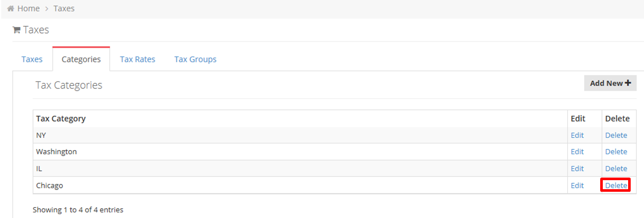Delete the Washington tax category

click(616, 151)
